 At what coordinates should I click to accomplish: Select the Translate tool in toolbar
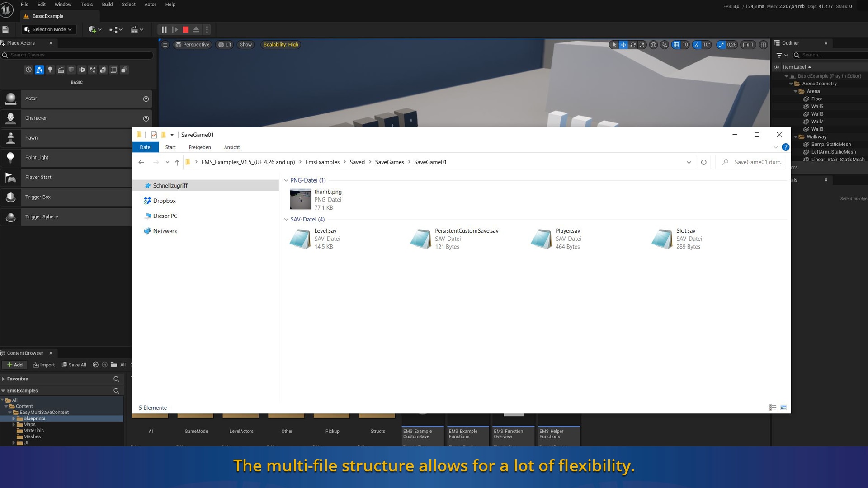(x=623, y=45)
